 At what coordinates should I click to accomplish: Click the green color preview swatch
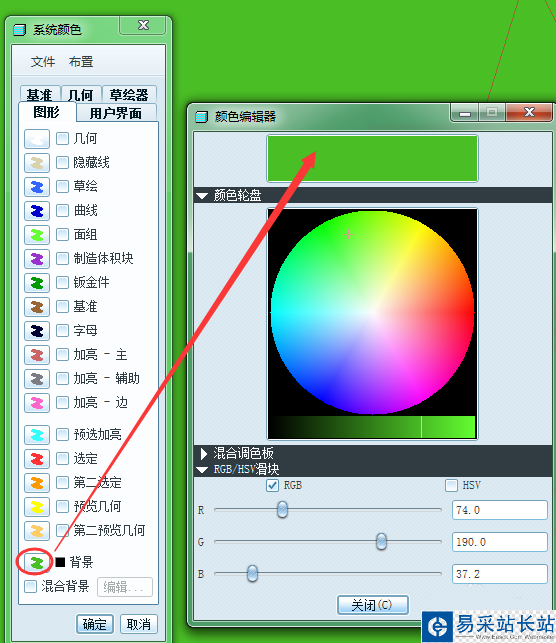372,159
